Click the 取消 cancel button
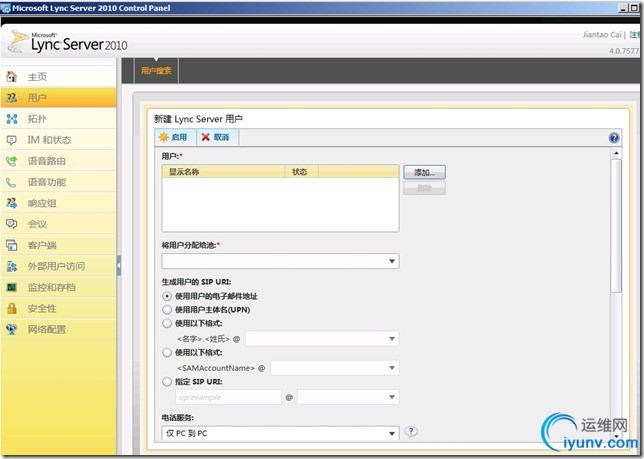The height and width of the screenshot is (459, 644). [x=216, y=137]
